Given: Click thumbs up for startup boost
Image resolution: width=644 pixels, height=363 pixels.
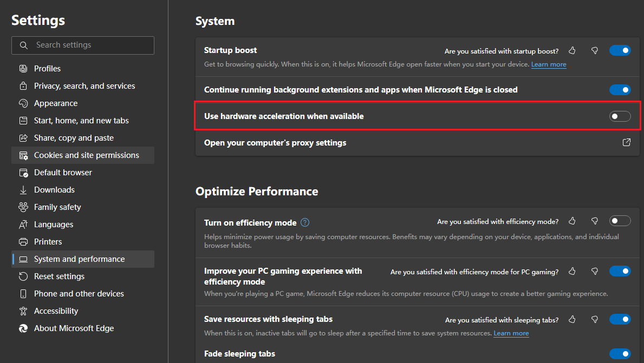Looking at the screenshot, I should click(573, 51).
